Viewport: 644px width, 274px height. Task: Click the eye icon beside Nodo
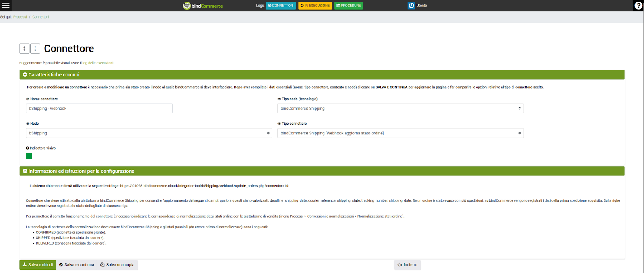click(x=27, y=124)
